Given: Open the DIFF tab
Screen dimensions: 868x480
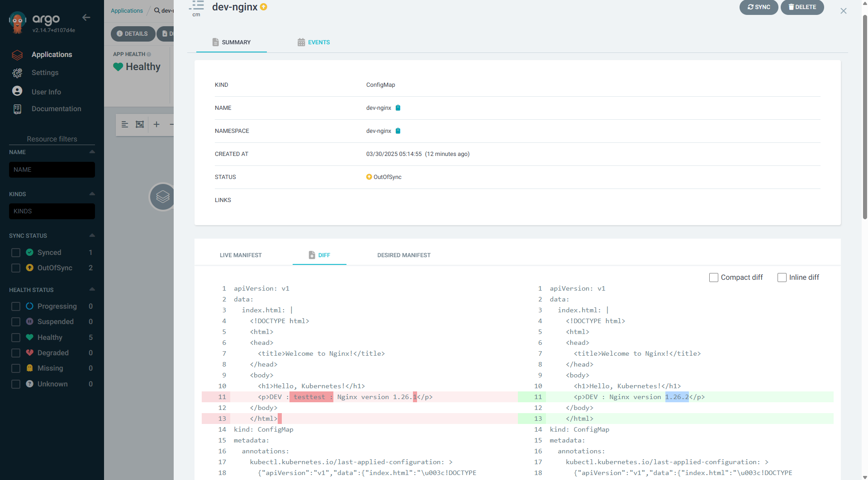Looking at the screenshot, I should pyautogui.click(x=319, y=255).
